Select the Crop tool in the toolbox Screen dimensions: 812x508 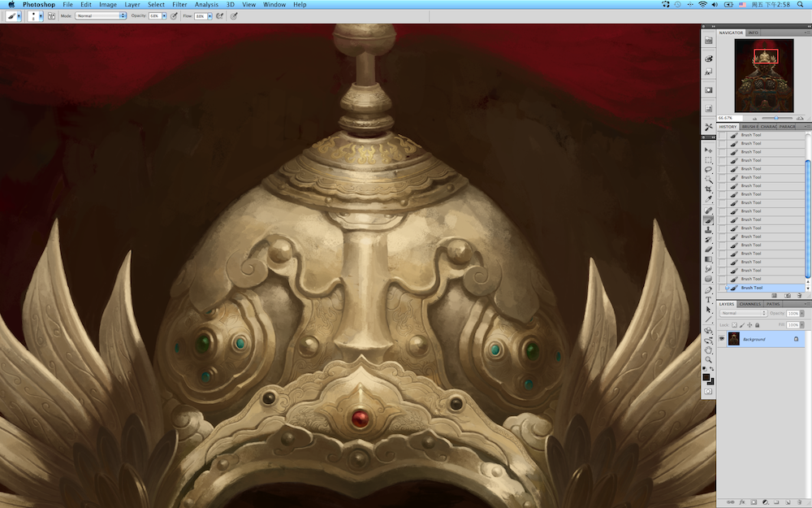[708, 189]
